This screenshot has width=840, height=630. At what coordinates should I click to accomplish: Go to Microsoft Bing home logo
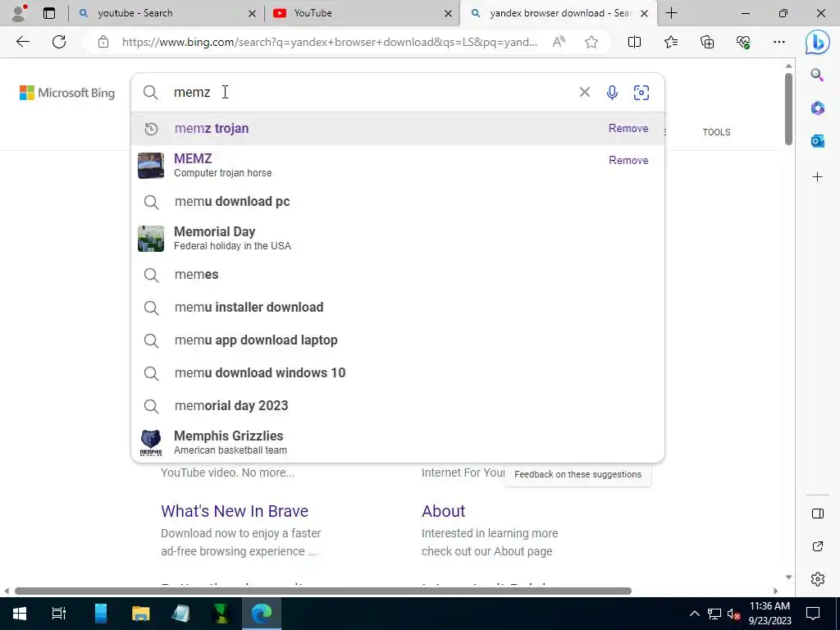pyautogui.click(x=67, y=93)
